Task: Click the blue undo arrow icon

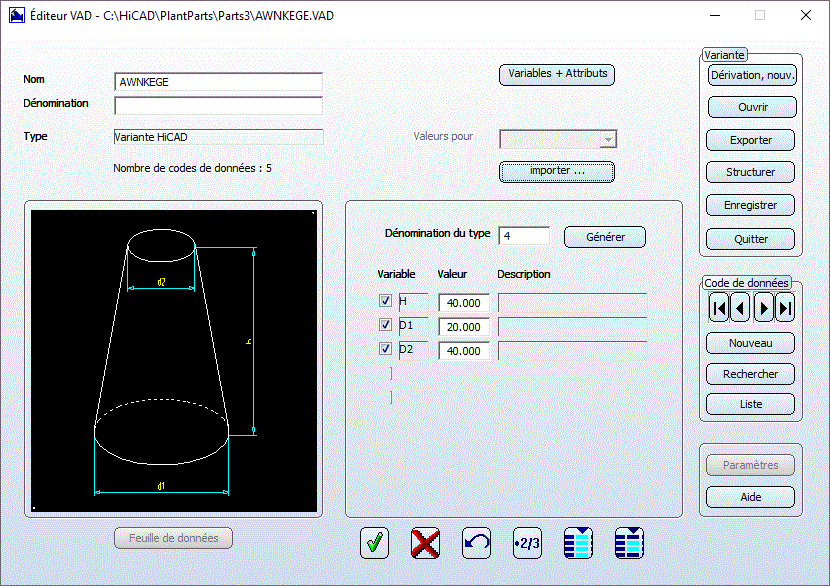Action: (x=477, y=543)
